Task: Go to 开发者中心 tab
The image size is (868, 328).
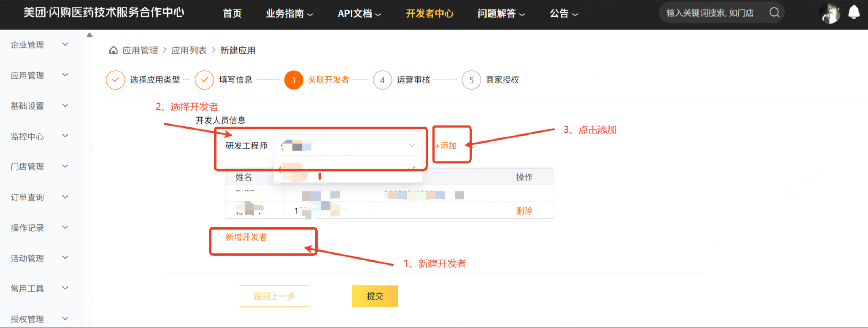Action: [430, 14]
